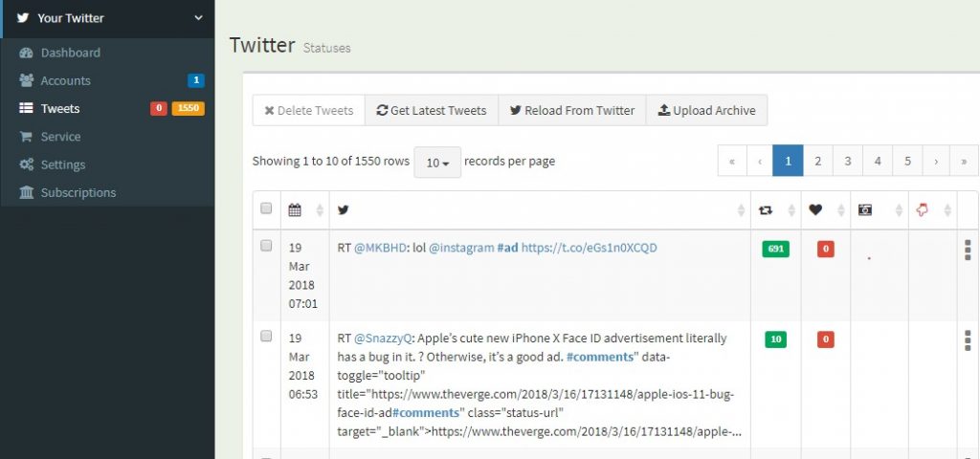Open Subscriptions in the sidebar
The image size is (980, 459).
[78, 192]
